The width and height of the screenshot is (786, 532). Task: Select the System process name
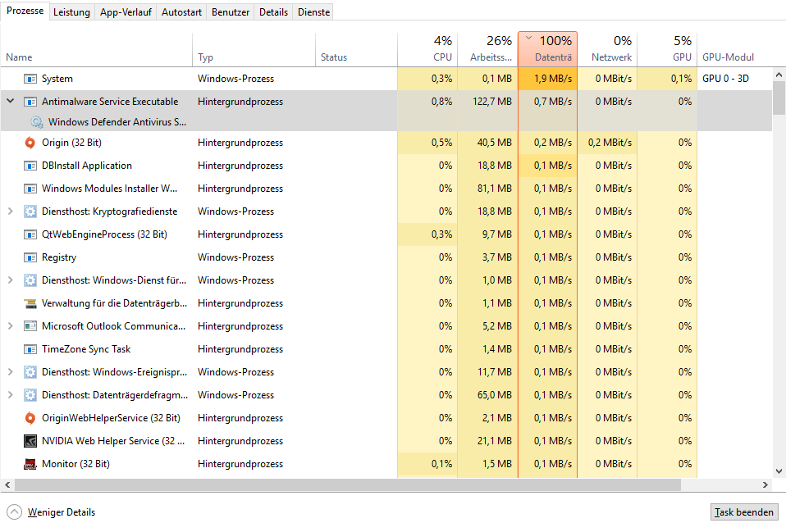click(x=57, y=79)
